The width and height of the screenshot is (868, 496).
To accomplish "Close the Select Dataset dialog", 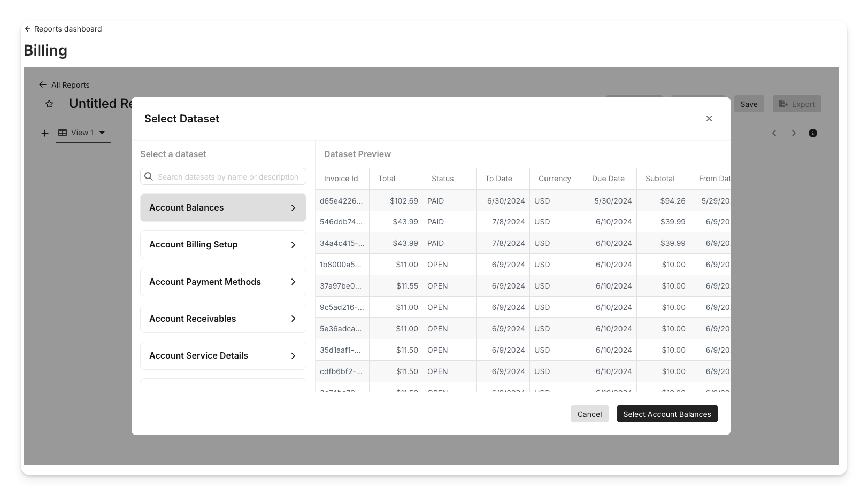I will click(709, 119).
